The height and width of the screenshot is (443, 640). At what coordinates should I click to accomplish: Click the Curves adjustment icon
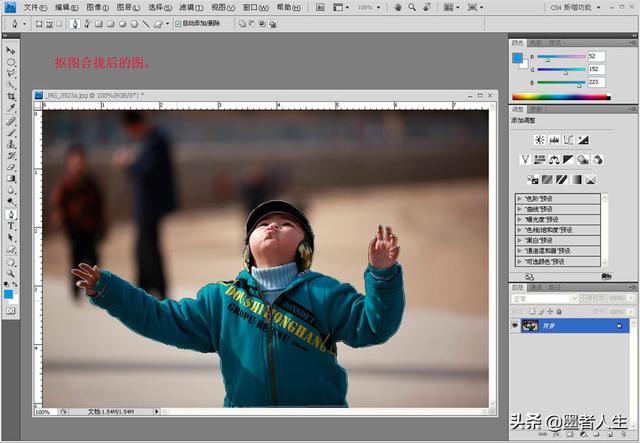(568, 140)
